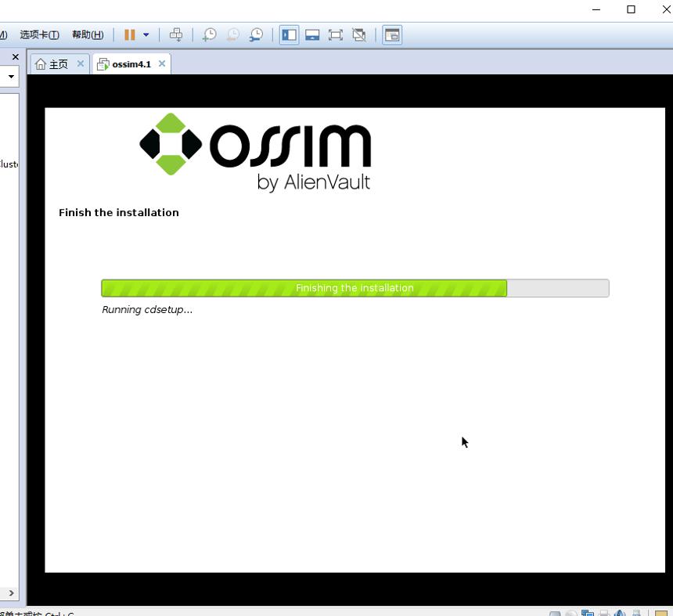The image size is (673, 616).
Task: Click the sidebar right scroll arrow
Action: click(x=11, y=593)
